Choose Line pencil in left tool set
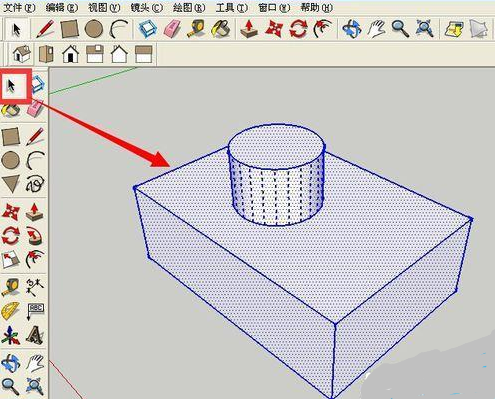The image size is (495, 399). tap(35, 137)
